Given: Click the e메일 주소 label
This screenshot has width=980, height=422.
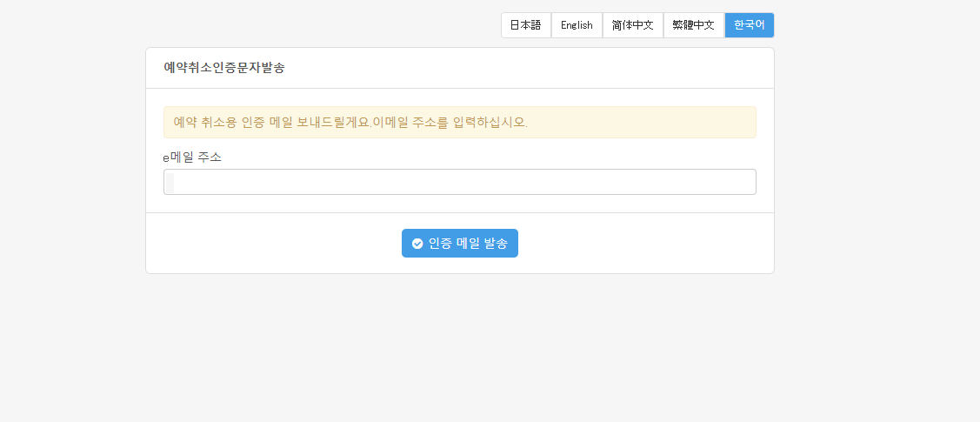Looking at the screenshot, I should (x=192, y=157).
